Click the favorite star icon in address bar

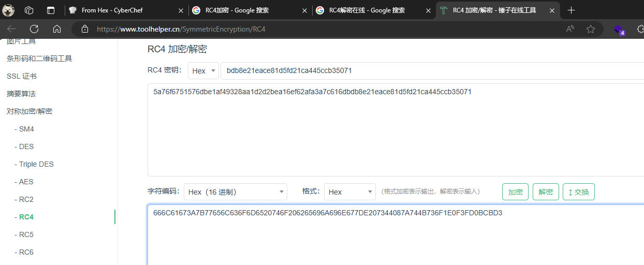591,29
